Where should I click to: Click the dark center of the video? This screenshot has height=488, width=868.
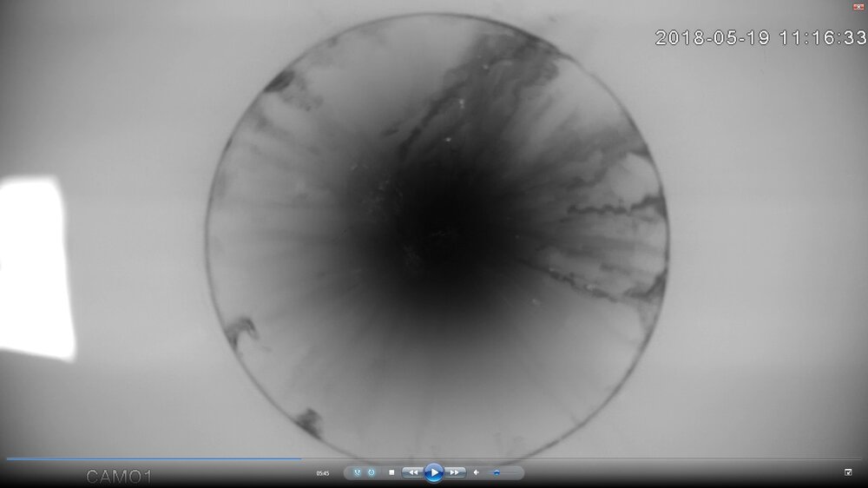coord(434,234)
